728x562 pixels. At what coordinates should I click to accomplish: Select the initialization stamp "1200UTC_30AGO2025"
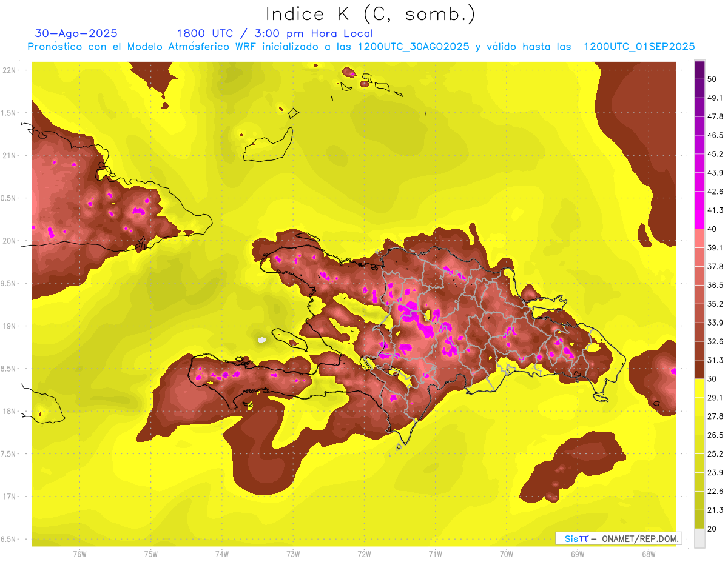pyautogui.click(x=414, y=47)
